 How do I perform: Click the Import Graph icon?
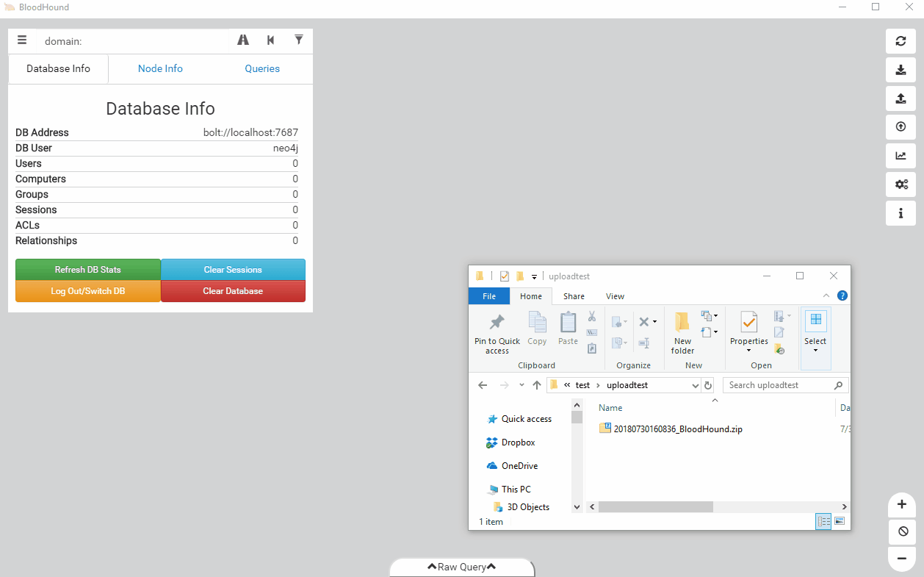click(x=900, y=98)
